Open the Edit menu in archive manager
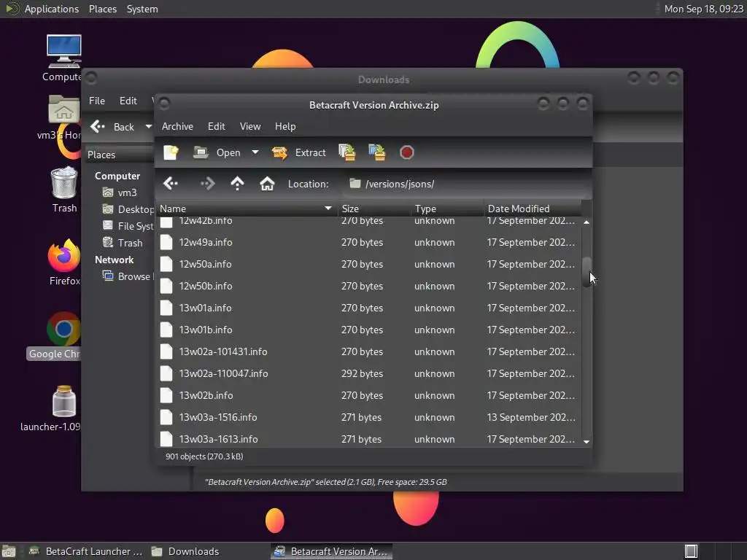 (x=216, y=126)
